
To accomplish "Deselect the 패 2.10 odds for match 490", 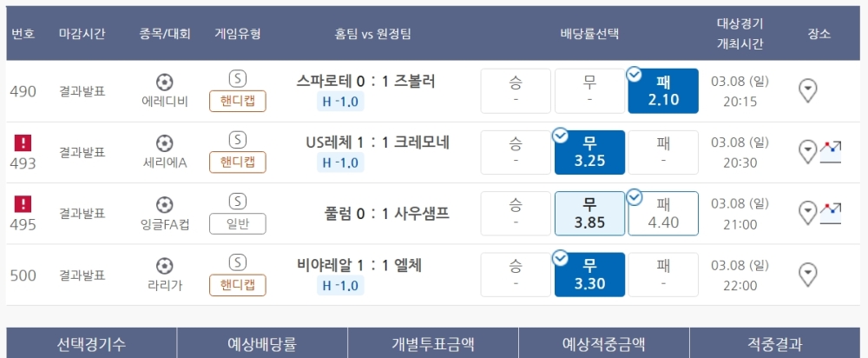I will point(663,91).
